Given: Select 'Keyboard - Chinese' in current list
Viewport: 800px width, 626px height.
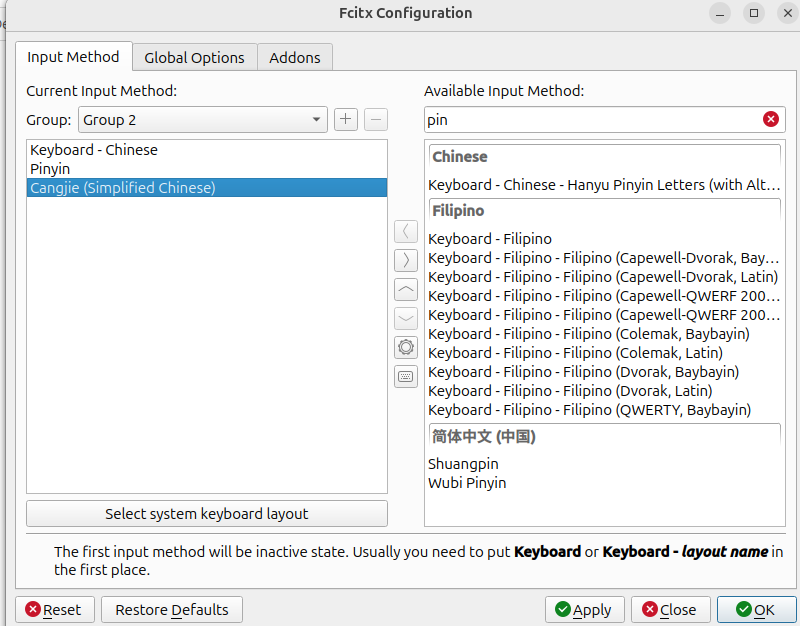Looking at the screenshot, I should click(207, 150).
